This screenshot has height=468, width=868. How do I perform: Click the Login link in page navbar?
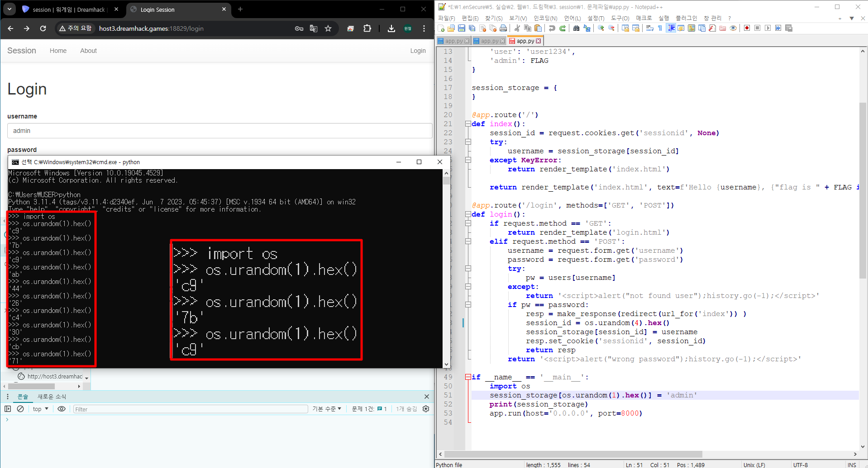click(x=418, y=51)
